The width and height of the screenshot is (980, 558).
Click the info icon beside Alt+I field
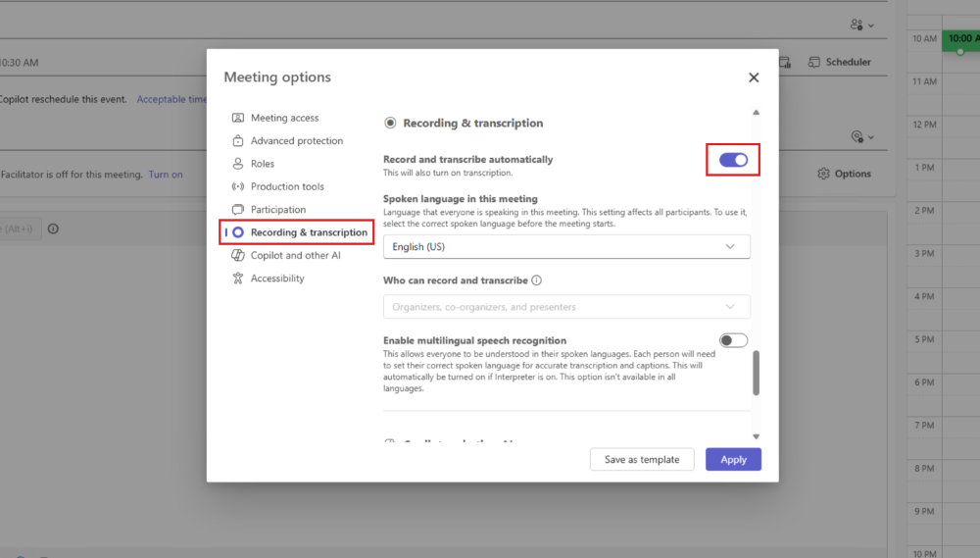tap(53, 228)
